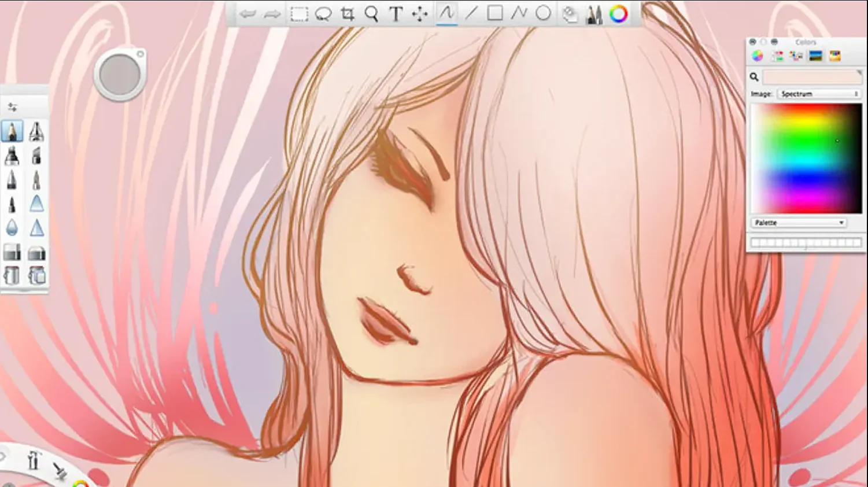Click the magnifier color sampler in Colors
868x487 pixels.
tap(754, 77)
